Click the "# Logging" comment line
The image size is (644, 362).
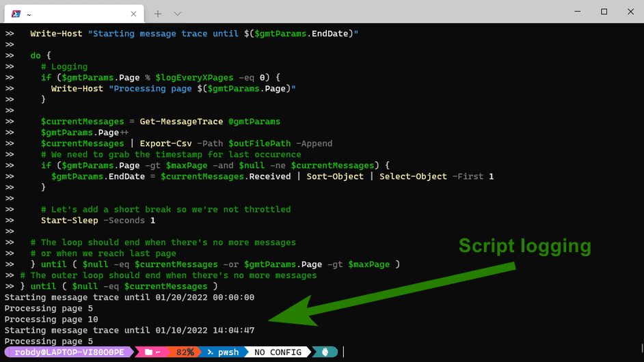tap(64, 66)
